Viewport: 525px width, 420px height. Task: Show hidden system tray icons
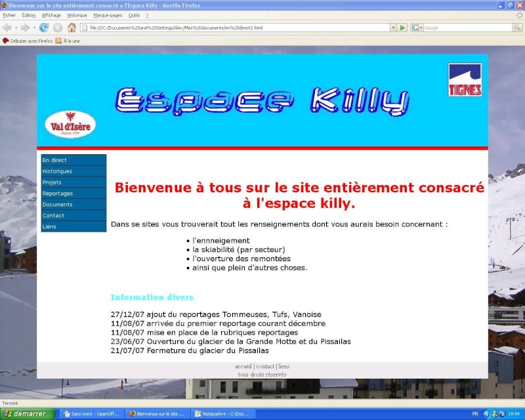coord(487,414)
